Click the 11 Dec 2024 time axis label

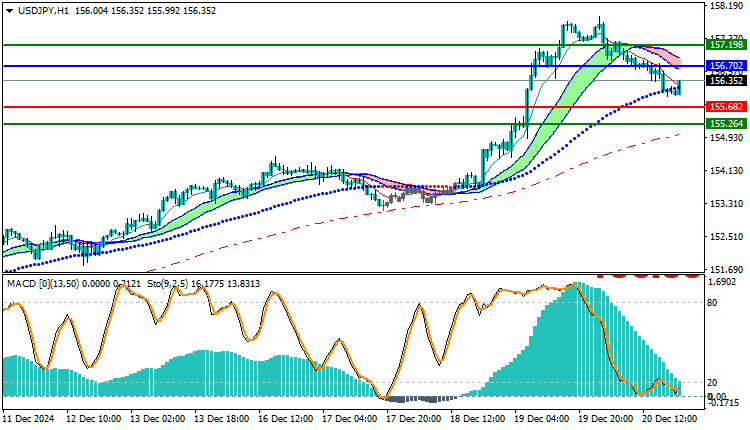coord(29,419)
